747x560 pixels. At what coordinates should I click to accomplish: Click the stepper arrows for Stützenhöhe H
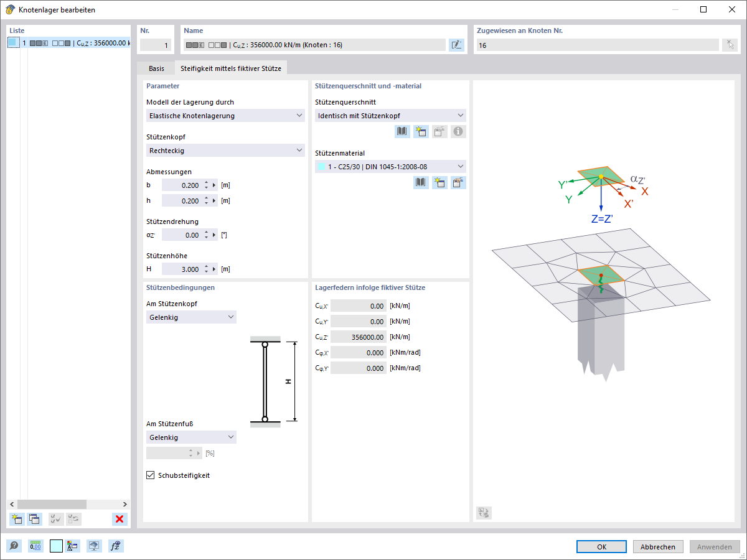[207, 269]
